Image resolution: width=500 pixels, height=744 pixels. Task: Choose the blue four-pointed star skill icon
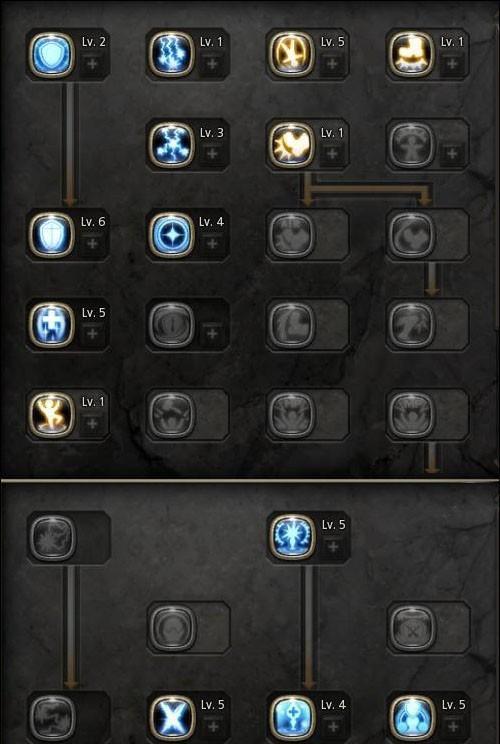click(x=172, y=235)
